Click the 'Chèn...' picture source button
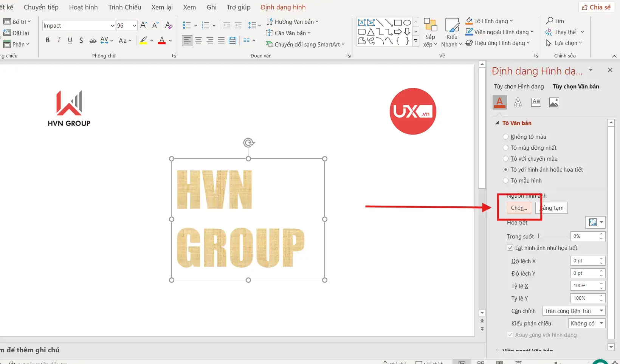 [x=519, y=208]
